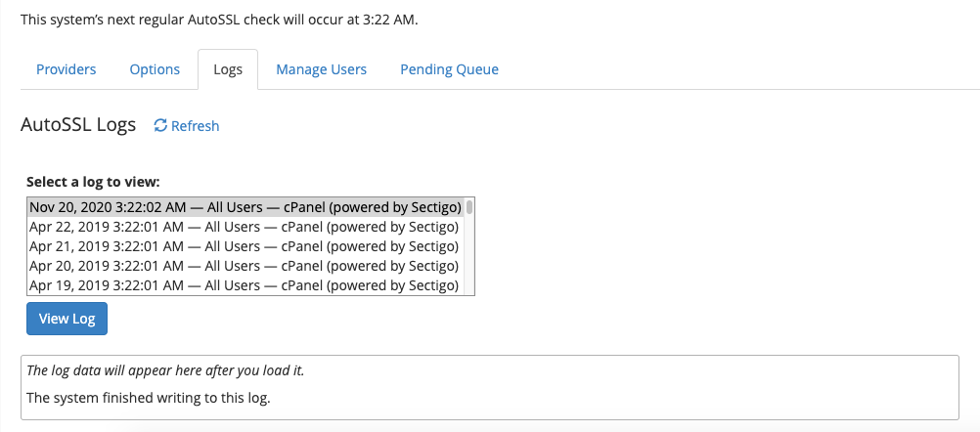Open the Options tab
This screenshot has height=432, width=980.
[x=155, y=69]
